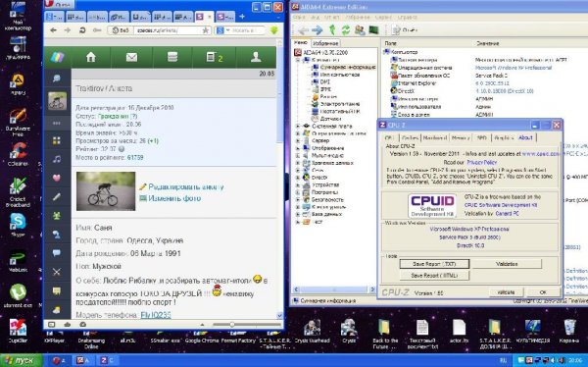Expand the Мультимедиа tree node
Screen dimensions: 588x367
tap(298, 155)
